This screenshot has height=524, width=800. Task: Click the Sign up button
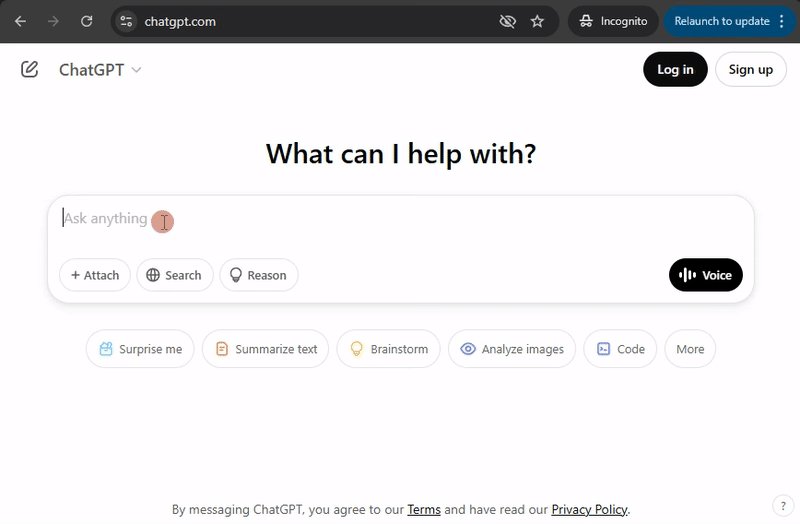tap(751, 69)
